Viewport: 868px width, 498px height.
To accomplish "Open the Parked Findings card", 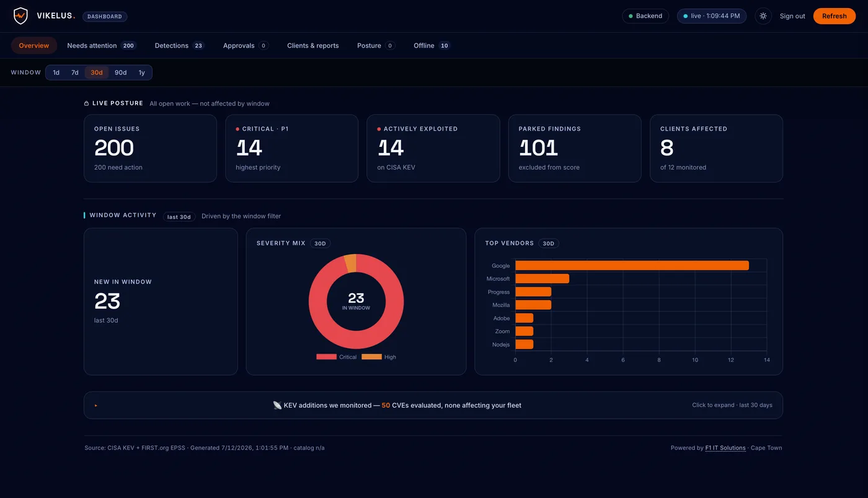I will [x=575, y=149].
